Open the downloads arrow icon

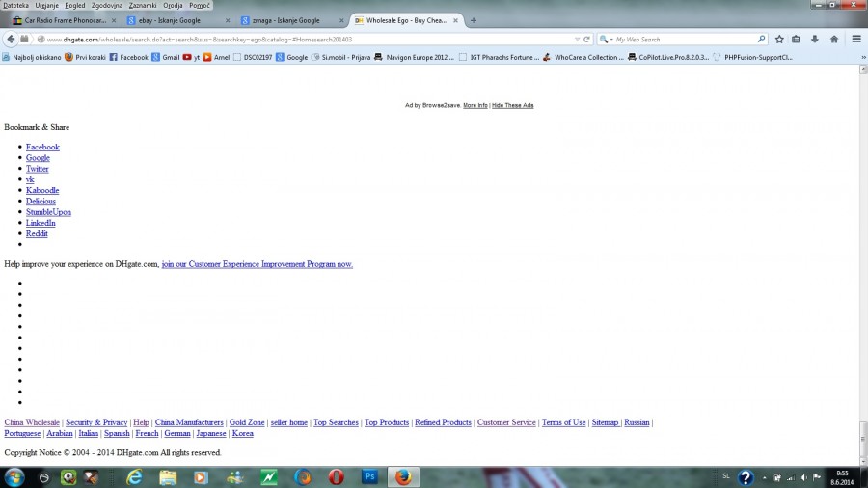coord(815,40)
